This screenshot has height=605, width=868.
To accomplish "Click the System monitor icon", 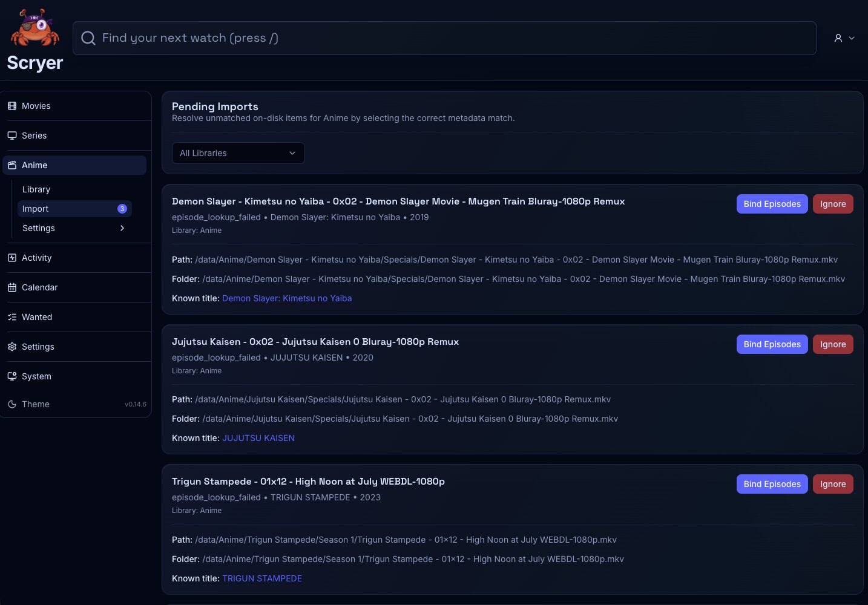I will pos(12,376).
